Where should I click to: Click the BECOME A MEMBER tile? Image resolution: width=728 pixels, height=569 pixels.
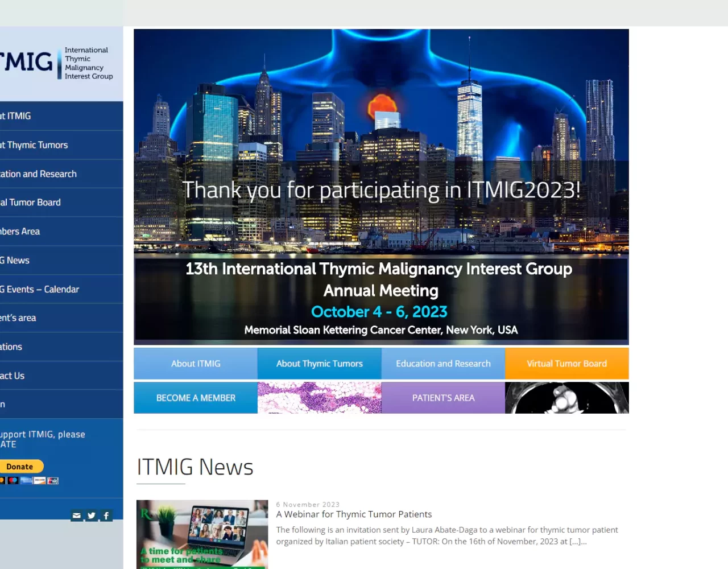(x=196, y=398)
